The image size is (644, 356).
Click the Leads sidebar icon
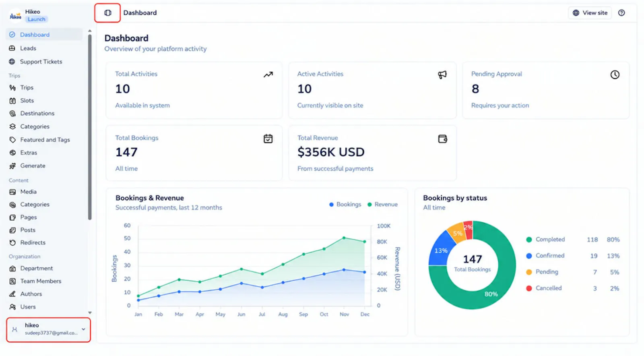click(x=12, y=48)
